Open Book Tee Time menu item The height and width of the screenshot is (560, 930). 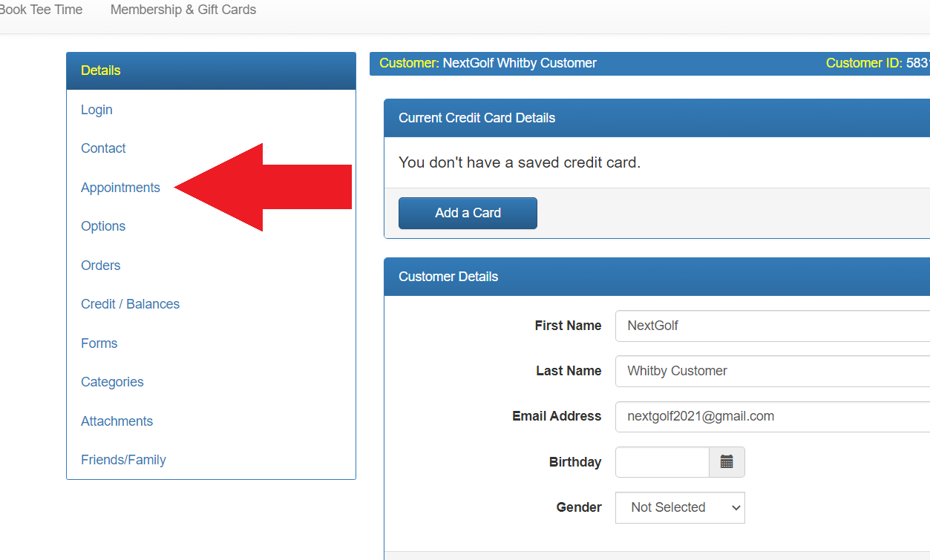[x=42, y=10]
